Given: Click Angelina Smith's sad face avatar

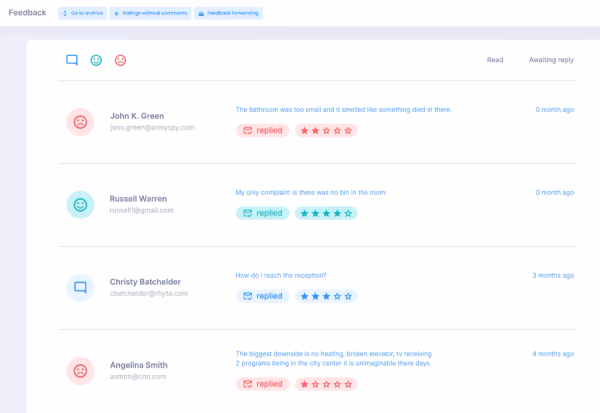Looking at the screenshot, I should pyautogui.click(x=80, y=371).
